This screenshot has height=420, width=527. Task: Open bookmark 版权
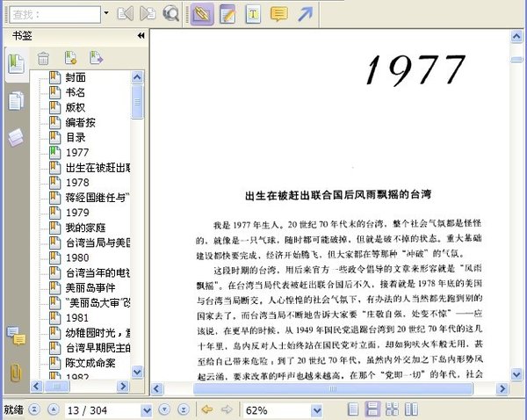point(76,107)
